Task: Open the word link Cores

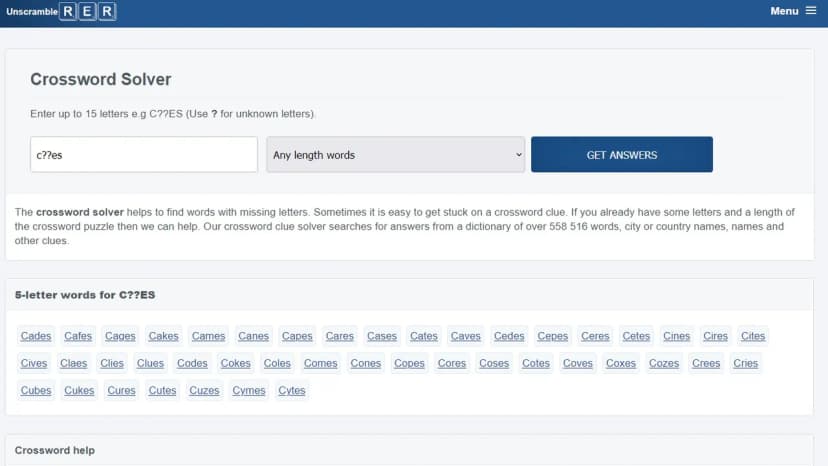Action: (451, 364)
